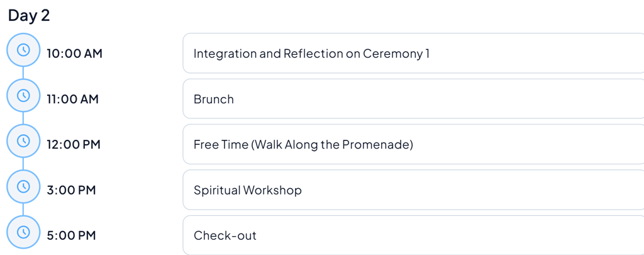Click into the Spiritual Workshop field
Image resolution: width=644 pixels, height=255 pixels.
tap(413, 190)
